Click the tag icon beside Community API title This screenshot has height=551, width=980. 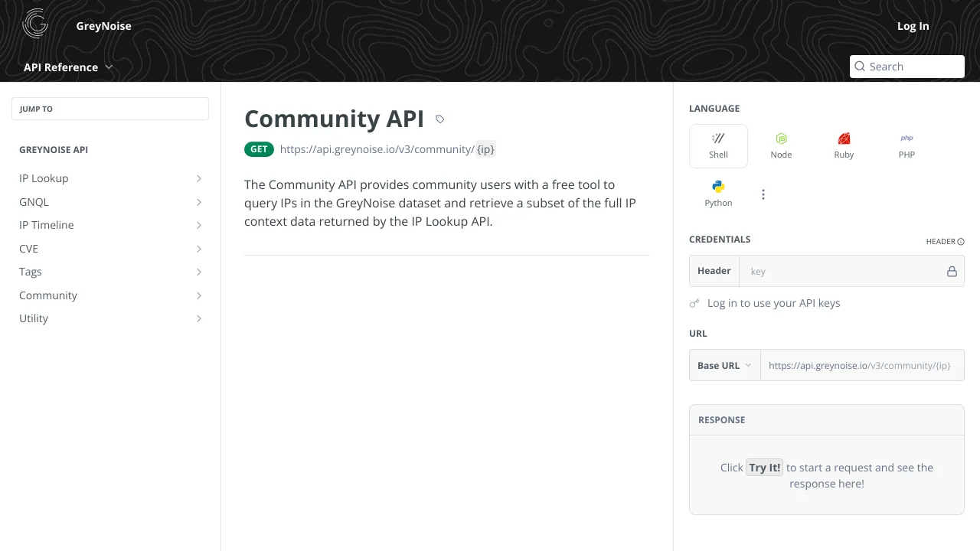439,119
